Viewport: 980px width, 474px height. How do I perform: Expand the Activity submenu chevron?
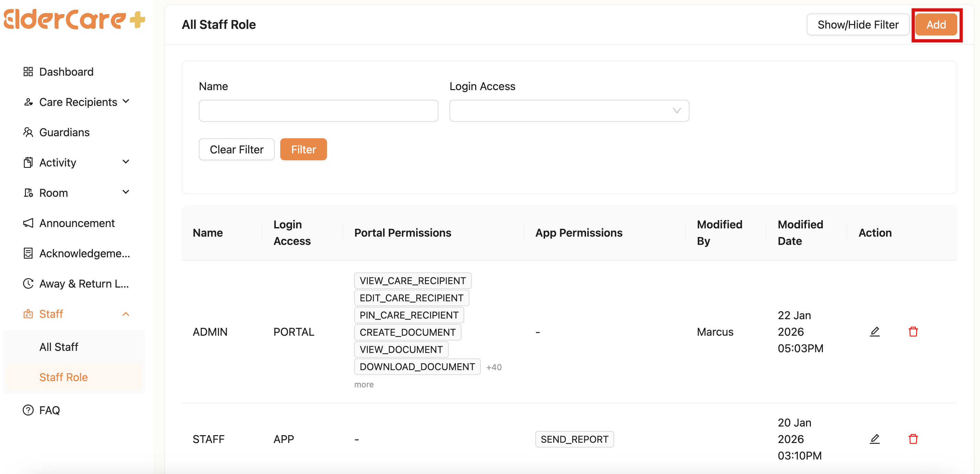click(126, 162)
